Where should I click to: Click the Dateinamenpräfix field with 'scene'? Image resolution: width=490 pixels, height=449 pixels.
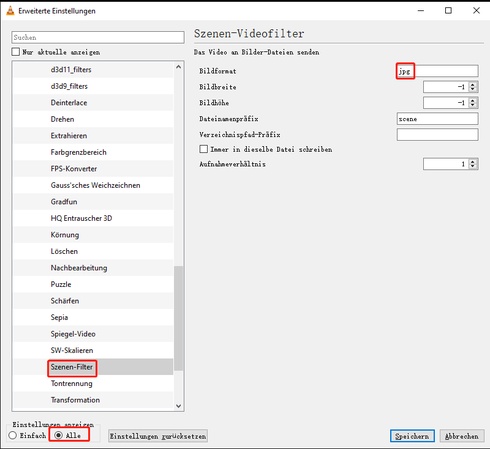437,119
